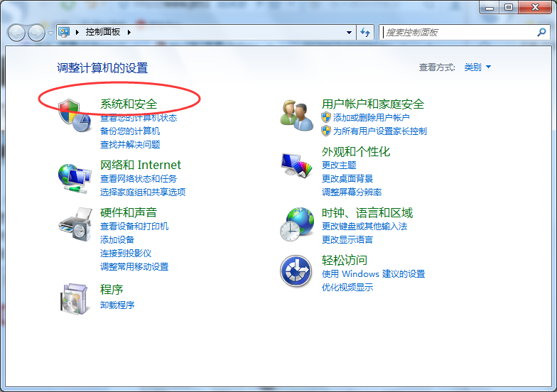Click shield icon beside 为所有用户设置家长控制
The image size is (557, 392).
pos(325,131)
